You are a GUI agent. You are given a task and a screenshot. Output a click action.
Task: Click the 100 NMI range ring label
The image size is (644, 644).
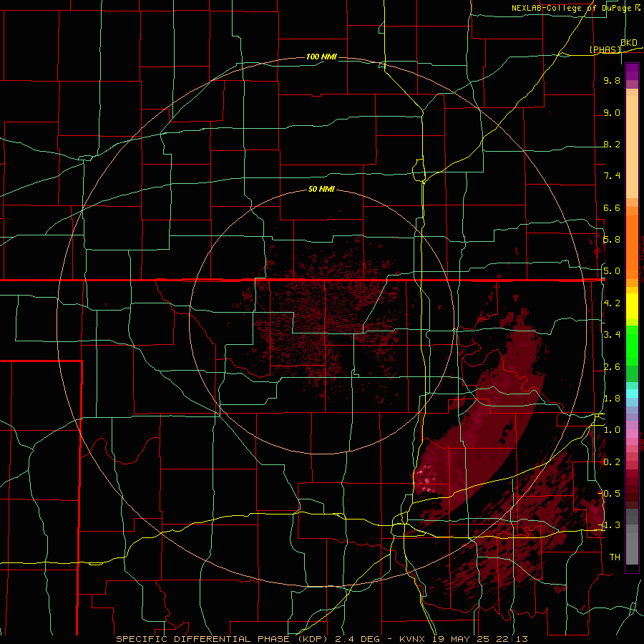pos(321,57)
